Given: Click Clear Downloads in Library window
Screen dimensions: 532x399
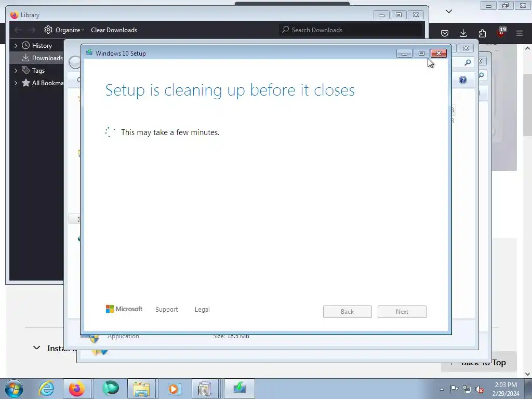Looking at the screenshot, I should click(114, 30).
